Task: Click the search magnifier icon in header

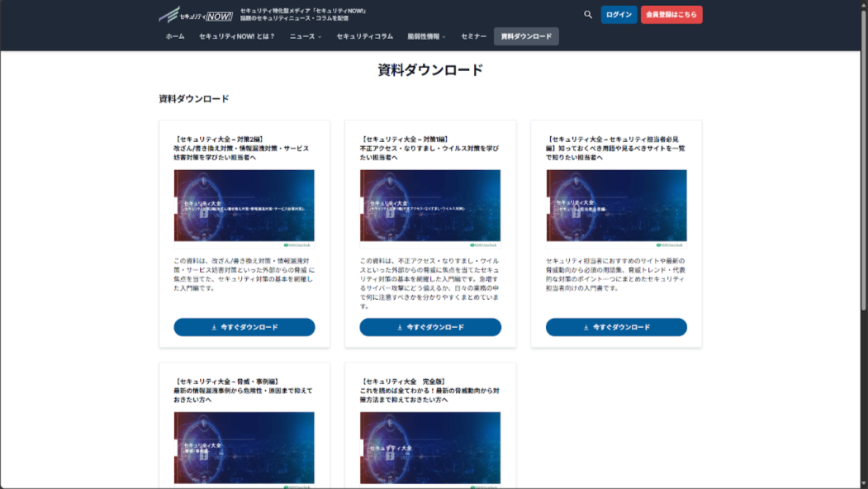Action: coord(588,15)
